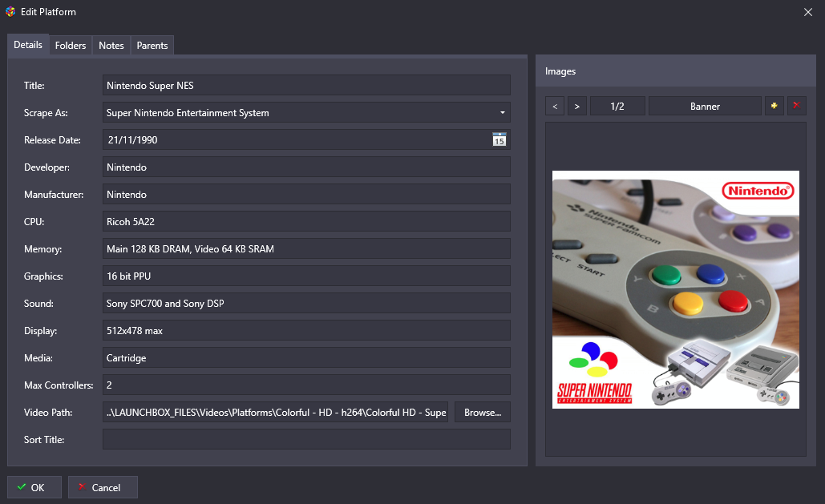Add a new image with the star icon
Screen dimensions: 825x504
point(774,106)
